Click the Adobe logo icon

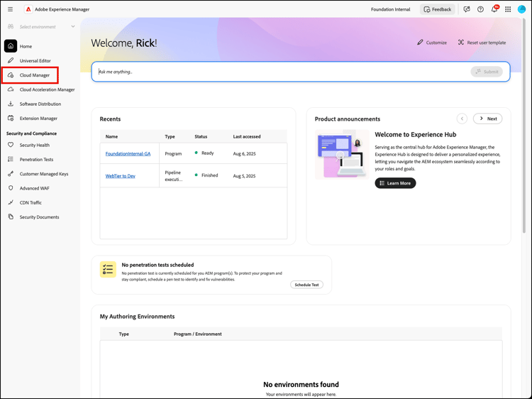tap(28, 9)
